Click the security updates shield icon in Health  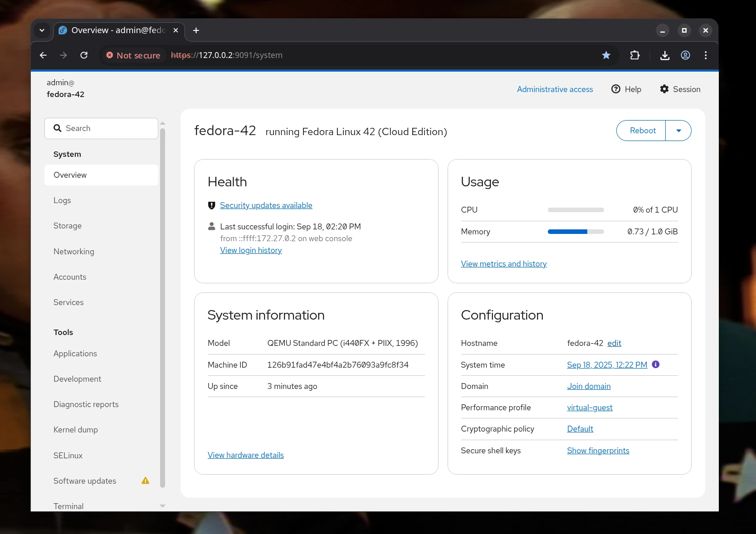[x=211, y=205]
